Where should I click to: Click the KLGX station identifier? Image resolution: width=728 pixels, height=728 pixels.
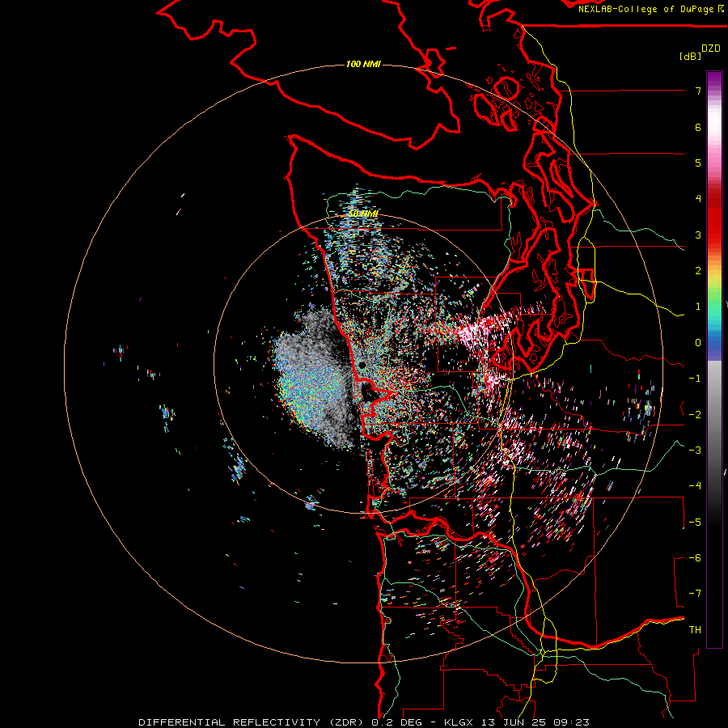(x=459, y=722)
